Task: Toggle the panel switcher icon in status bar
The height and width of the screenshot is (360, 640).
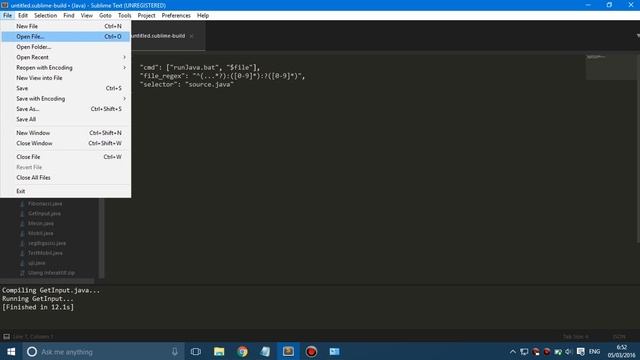Action: (x=7, y=337)
